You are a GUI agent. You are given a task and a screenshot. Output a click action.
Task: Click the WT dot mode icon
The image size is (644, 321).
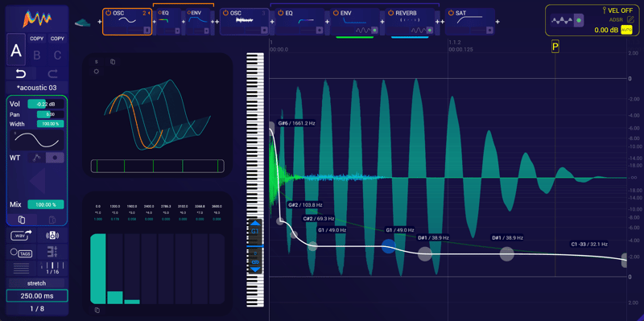pos(55,158)
